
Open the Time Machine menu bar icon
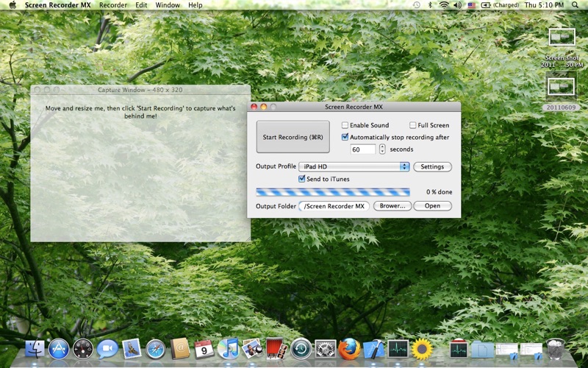[416, 5]
